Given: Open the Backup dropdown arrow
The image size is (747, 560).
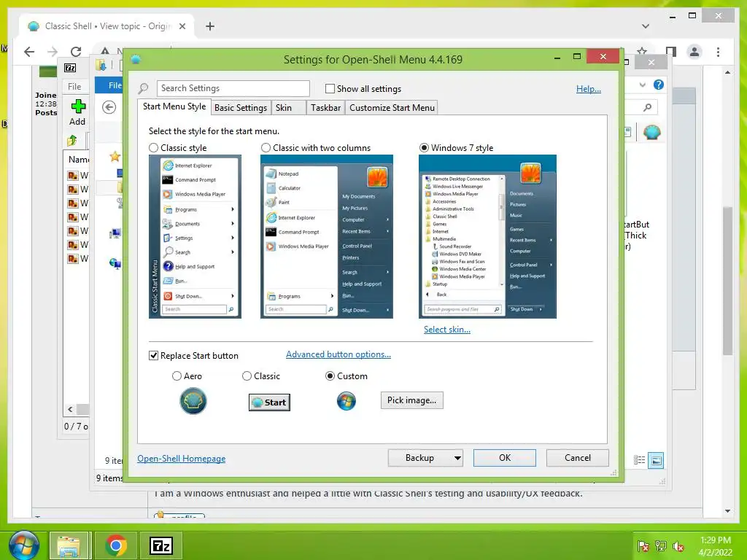Looking at the screenshot, I should click(x=457, y=458).
